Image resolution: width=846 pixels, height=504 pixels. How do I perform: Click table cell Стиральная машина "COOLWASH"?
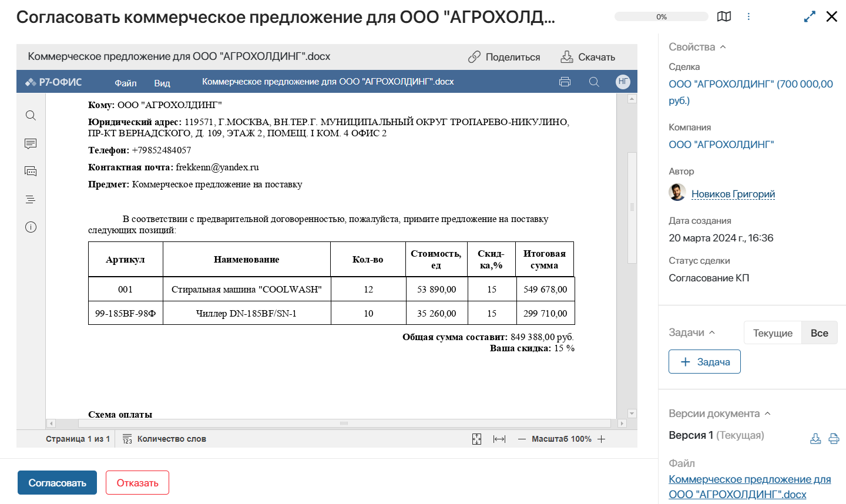[247, 289]
